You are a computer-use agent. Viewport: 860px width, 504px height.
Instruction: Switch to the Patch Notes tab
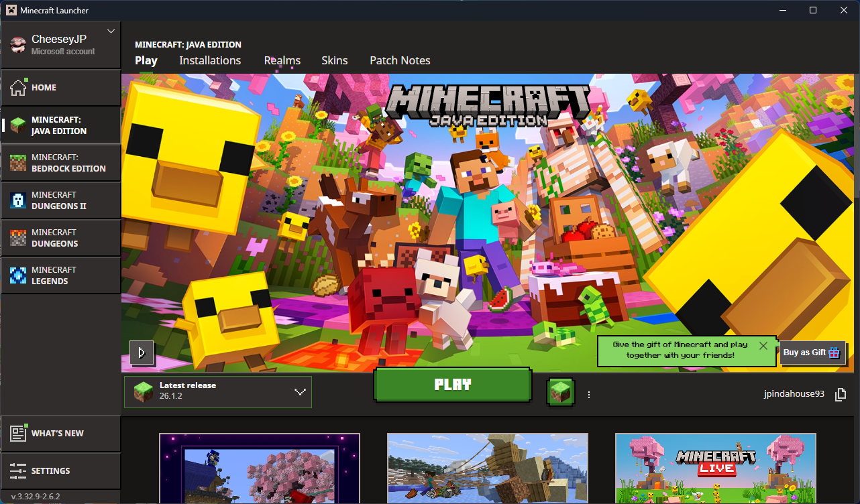pos(400,60)
